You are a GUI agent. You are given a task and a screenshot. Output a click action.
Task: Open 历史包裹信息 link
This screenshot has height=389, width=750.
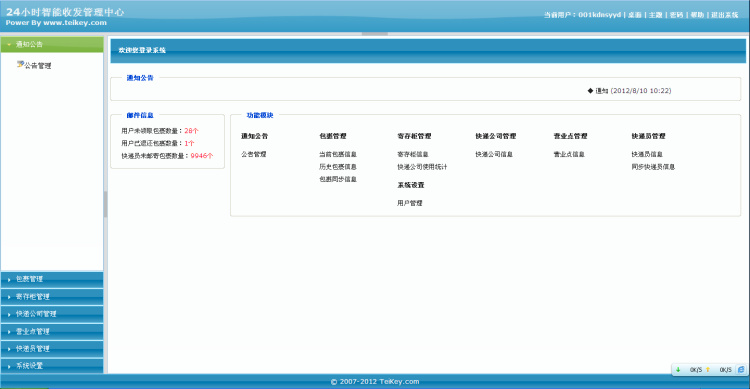[x=338, y=167]
